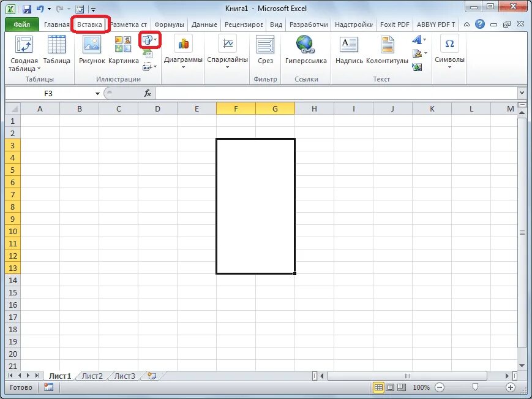The width and height of the screenshot is (532, 399).
Task: Click the Name Box showing F3
Action: point(48,93)
